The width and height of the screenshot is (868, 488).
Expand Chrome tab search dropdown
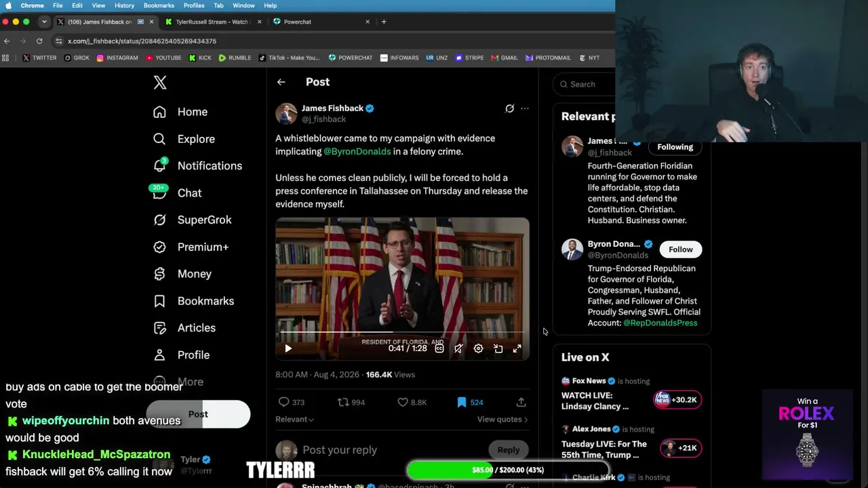[x=44, y=22]
